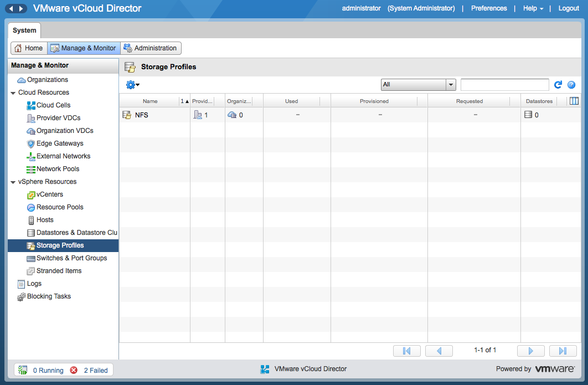Click the Organization VDCs icon
Viewport: 588px width, 385px height.
(31, 131)
